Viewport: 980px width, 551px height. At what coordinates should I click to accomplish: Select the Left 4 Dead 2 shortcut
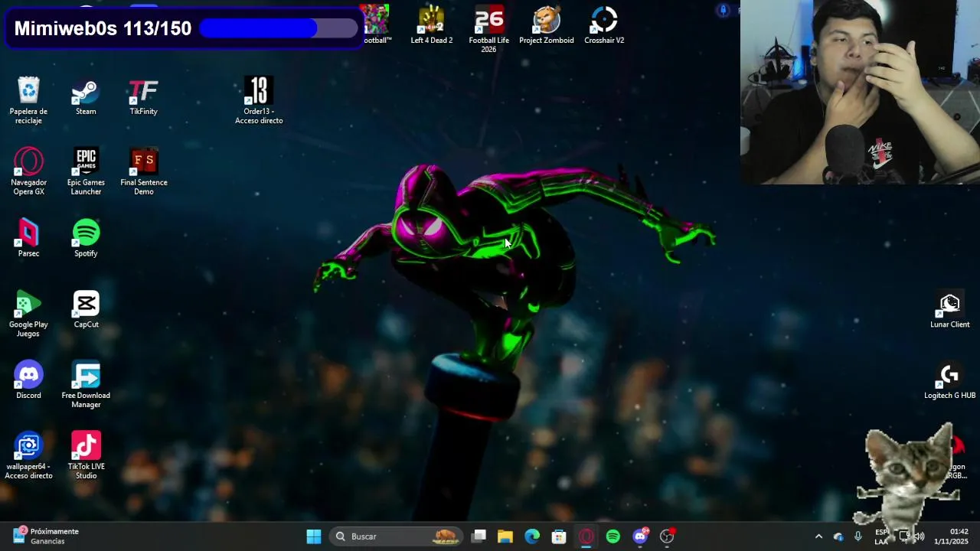[432, 24]
